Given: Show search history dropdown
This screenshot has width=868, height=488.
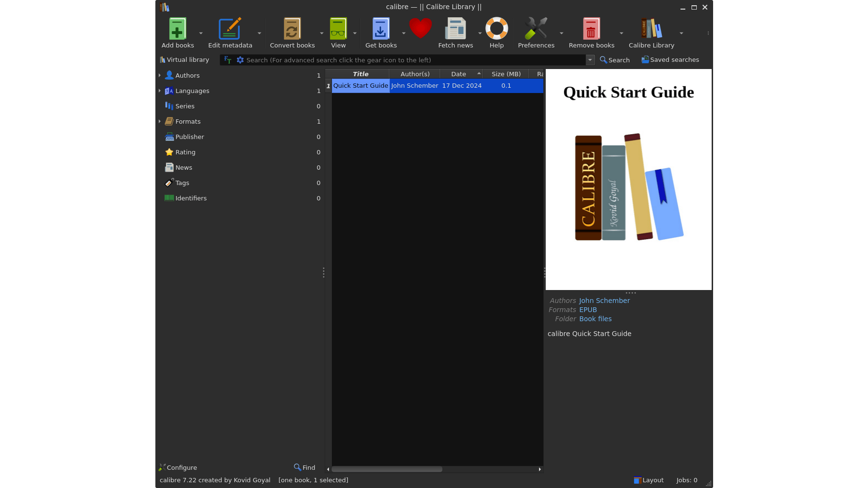Looking at the screenshot, I should tap(590, 60).
